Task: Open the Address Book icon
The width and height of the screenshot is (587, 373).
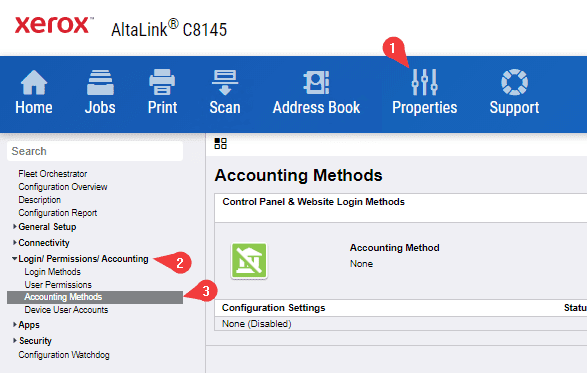Action: point(316,82)
